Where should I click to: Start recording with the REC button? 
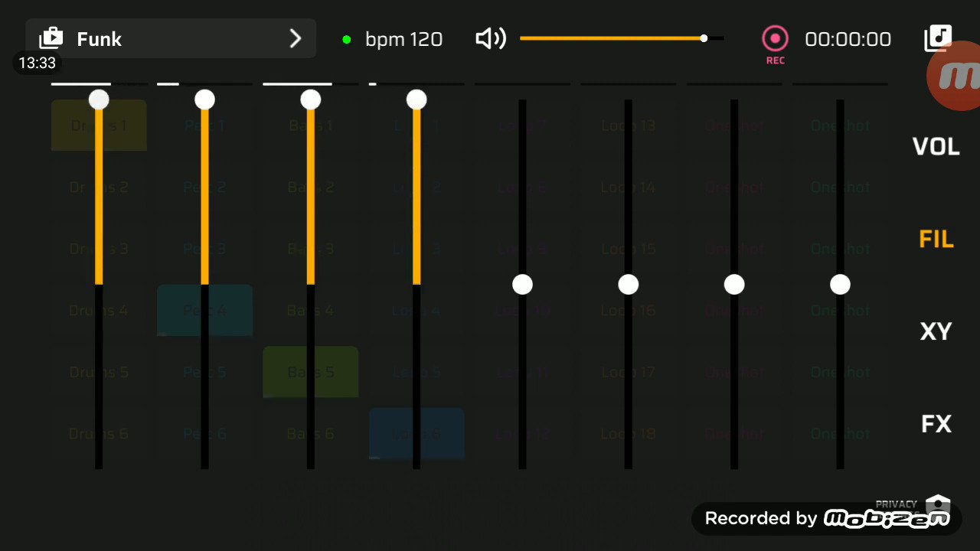point(775,40)
